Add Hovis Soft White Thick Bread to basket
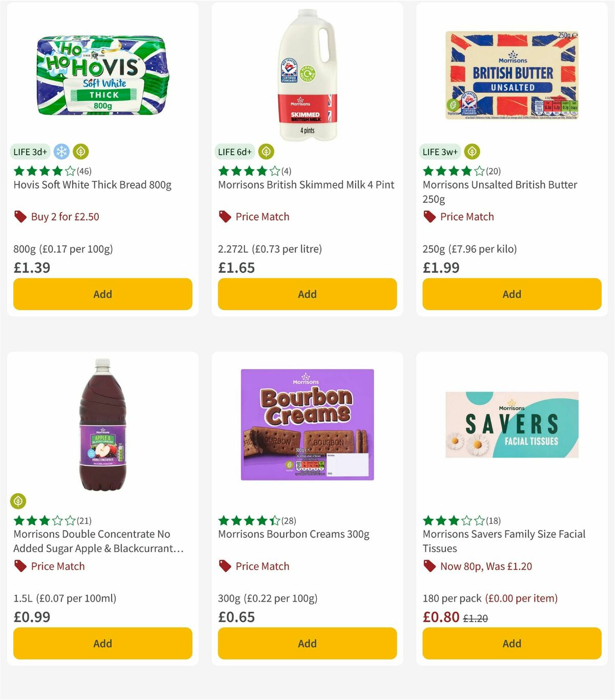Screen dimensions: 615x700 102,294
